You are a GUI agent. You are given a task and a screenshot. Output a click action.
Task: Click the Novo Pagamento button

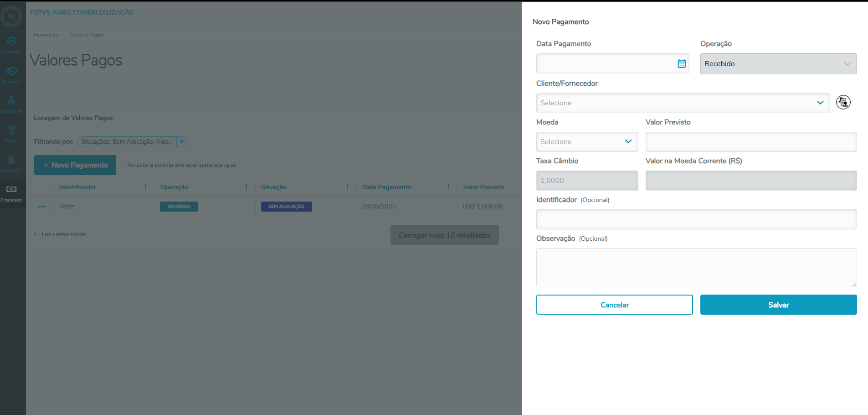[75, 165]
